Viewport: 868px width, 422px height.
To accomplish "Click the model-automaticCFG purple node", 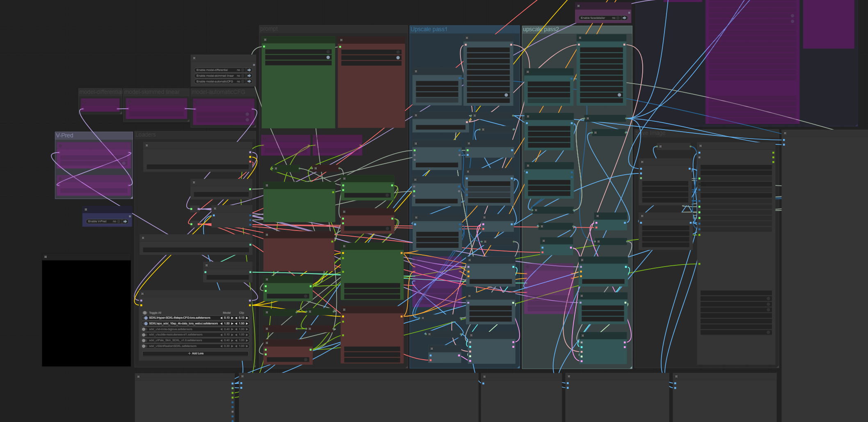I will pyautogui.click(x=224, y=112).
